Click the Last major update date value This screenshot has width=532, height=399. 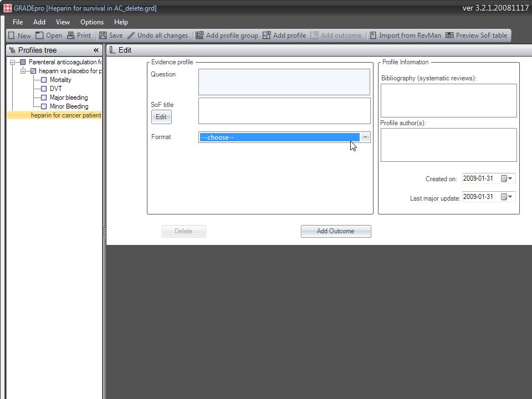[x=478, y=197]
